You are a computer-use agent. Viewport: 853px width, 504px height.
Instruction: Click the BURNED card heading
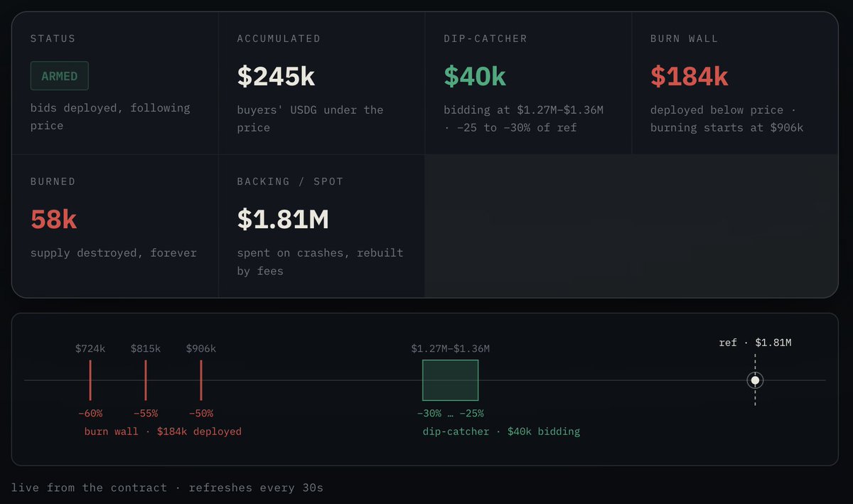pyautogui.click(x=53, y=181)
